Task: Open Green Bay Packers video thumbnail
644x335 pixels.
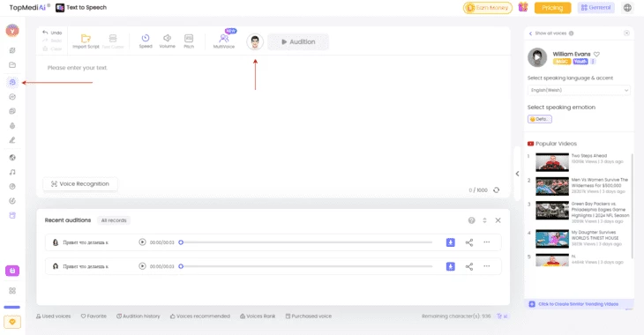Action: click(x=552, y=211)
